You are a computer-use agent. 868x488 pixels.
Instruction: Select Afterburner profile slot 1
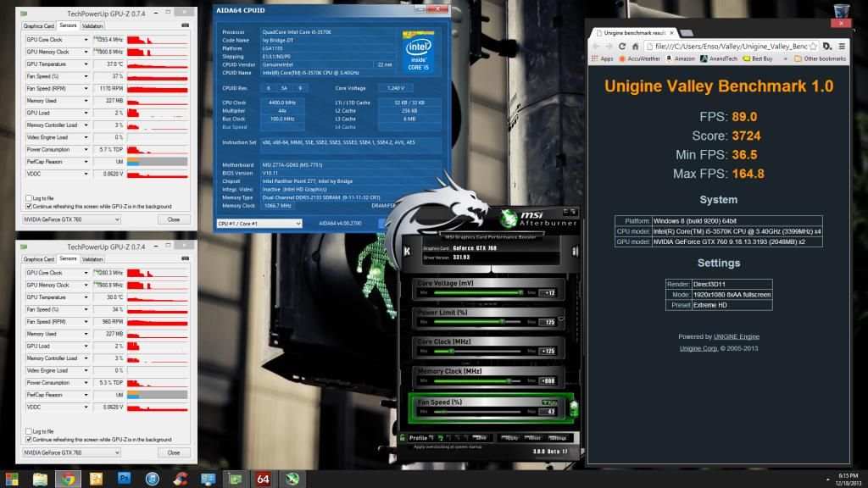pyautogui.click(x=431, y=438)
